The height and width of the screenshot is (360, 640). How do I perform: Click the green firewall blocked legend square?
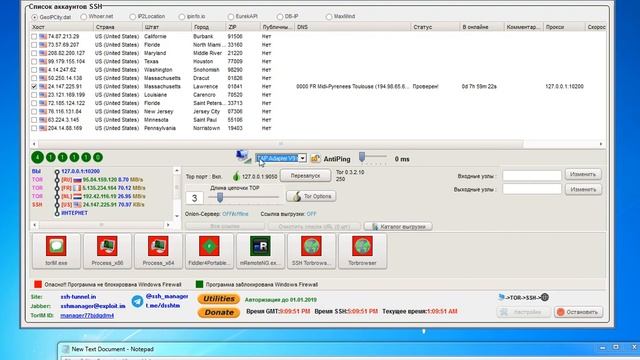point(199,284)
